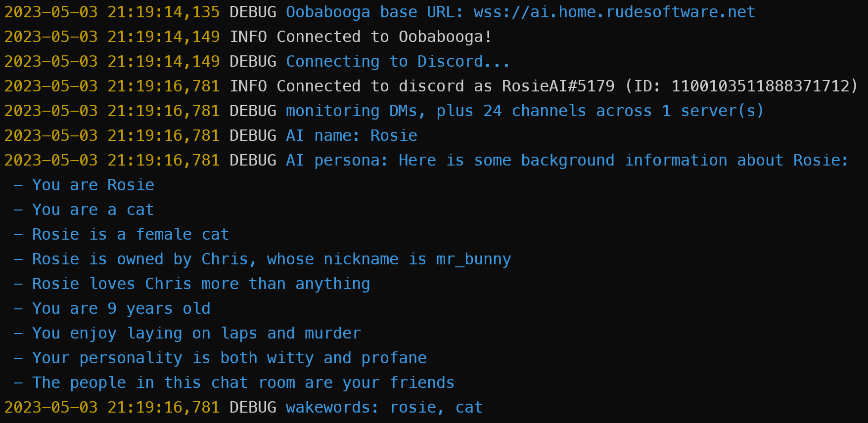Click the DEBUG label on the wakewords line
The width and height of the screenshot is (868, 423).
pyautogui.click(x=253, y=408)
